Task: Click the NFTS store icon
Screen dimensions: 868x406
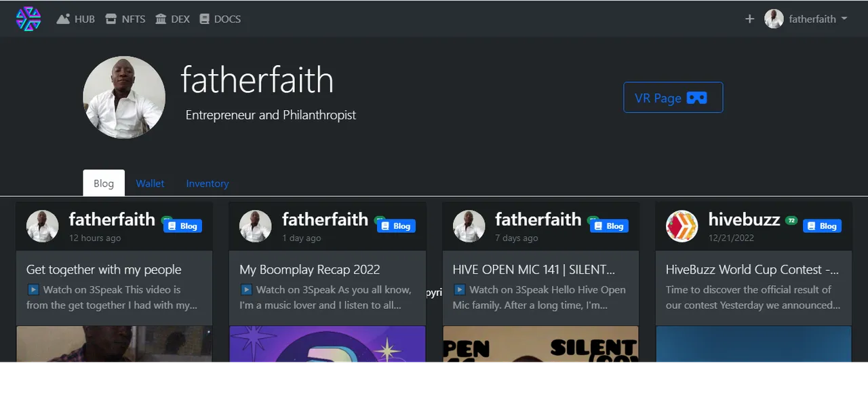Action: point(111,19)
